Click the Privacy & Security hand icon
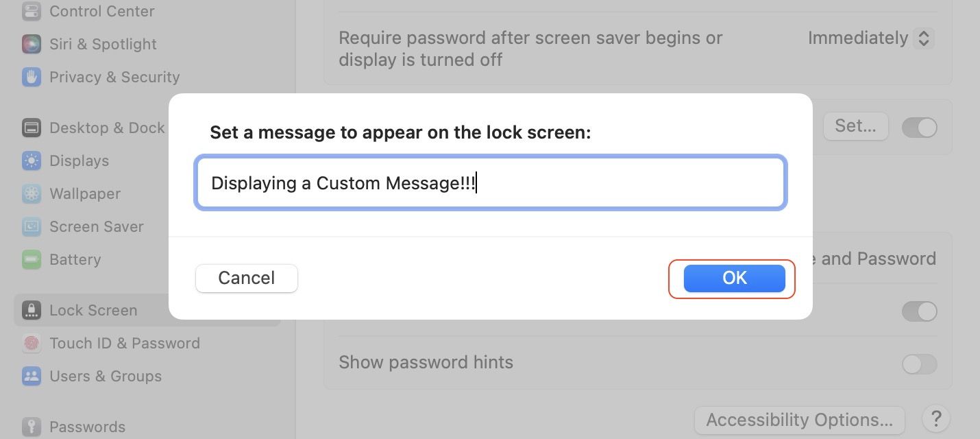Viewport: 980px width, 439px height. tap(31, 77)
